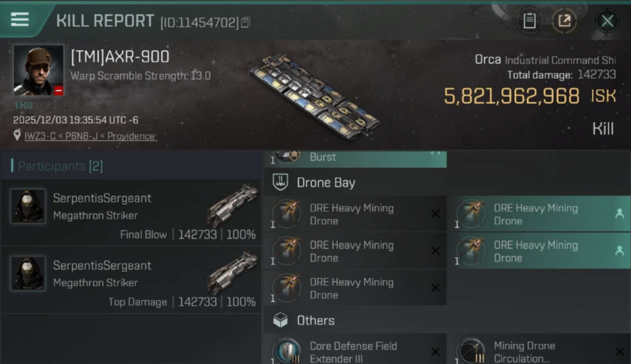Select the Core Defense Field Extender III icon
The image size is (631, 364).
coord(286,350)
